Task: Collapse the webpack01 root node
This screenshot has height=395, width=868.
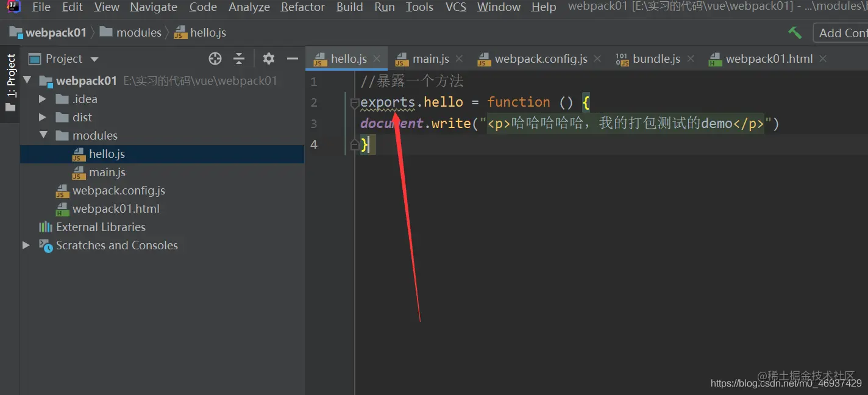Action: (x=26, y=80)
